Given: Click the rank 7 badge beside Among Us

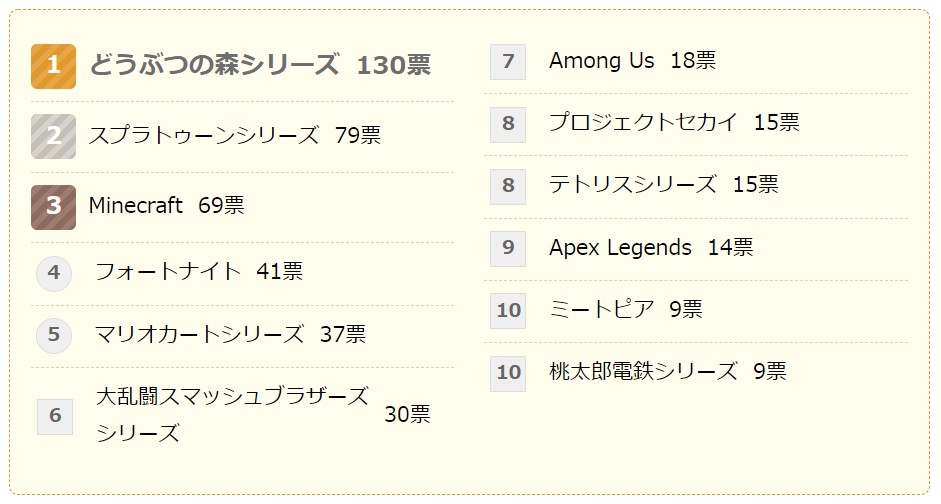Looking at the screenshot, I should click(508, 62).
